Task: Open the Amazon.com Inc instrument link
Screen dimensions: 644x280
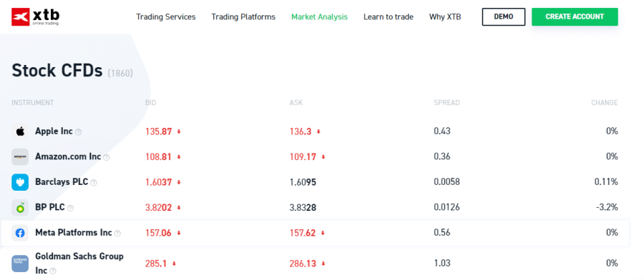Action: point(68,156)
